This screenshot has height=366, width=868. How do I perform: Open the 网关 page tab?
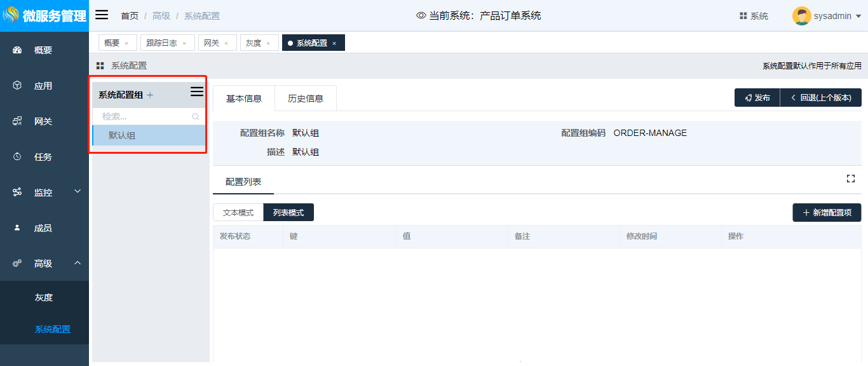click(211, 43)
